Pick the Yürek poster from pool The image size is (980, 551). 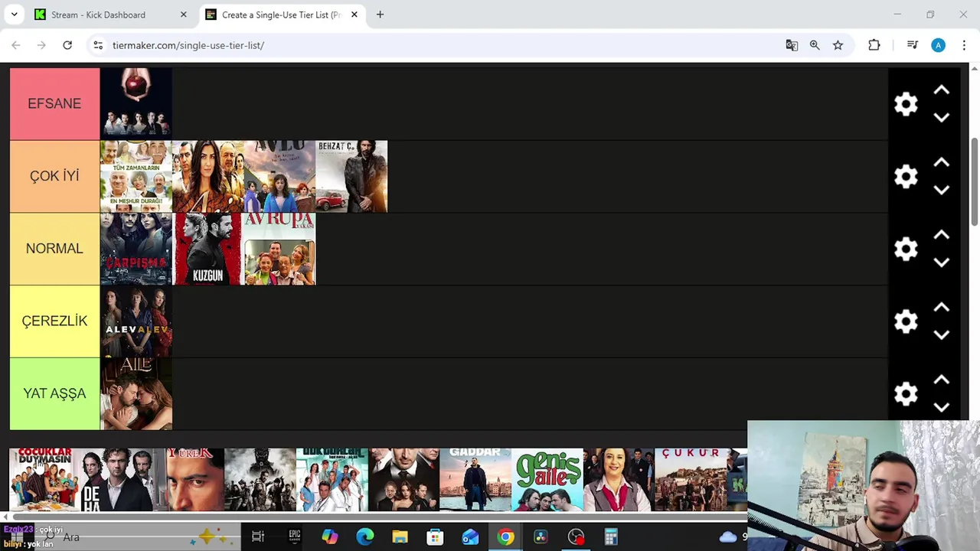pyautogui.click(x=188, y=480)
